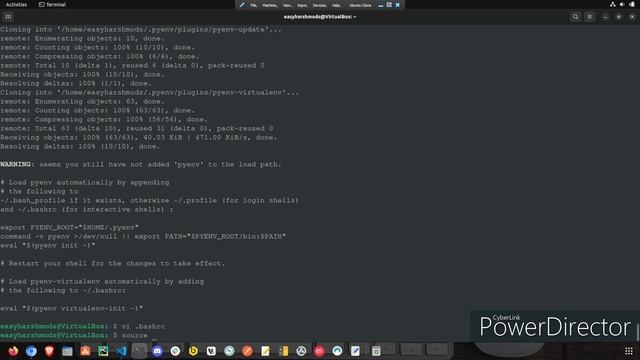Open the network status indicator

(613, 4)
